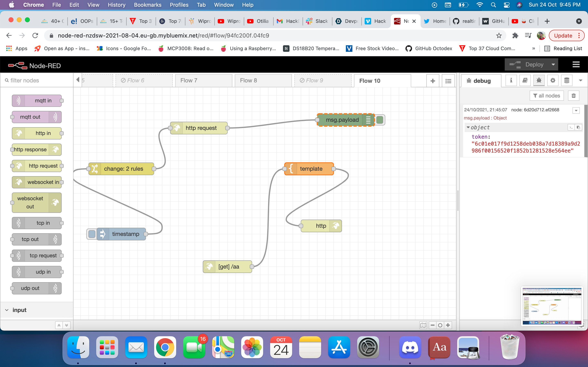Open the Bookmarks menu in menu bar
Viewport: 588px width, 367px height.
[x=147, y=5]
